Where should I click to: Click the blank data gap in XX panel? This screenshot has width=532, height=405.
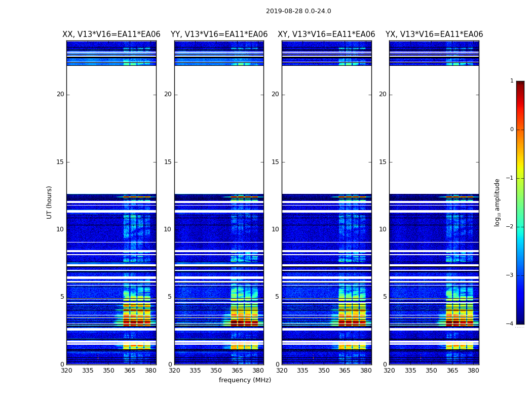click(x=111, y=129)
